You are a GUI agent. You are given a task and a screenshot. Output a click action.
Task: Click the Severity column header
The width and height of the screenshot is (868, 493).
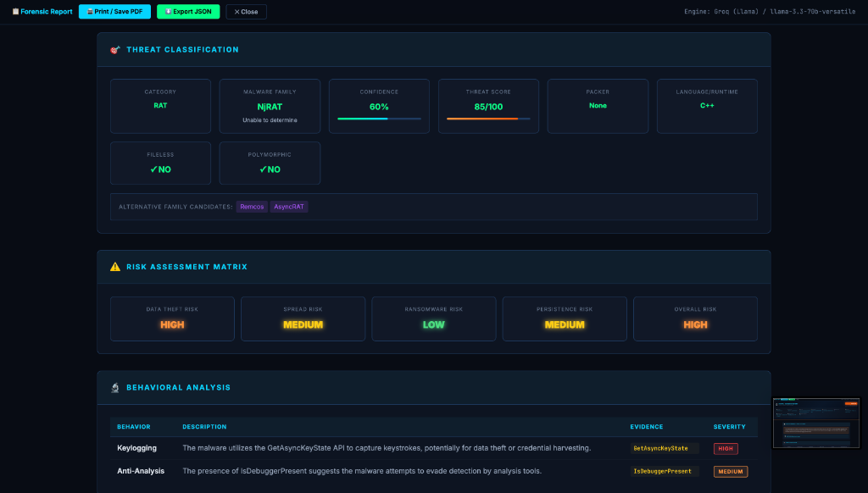point(729,427)
